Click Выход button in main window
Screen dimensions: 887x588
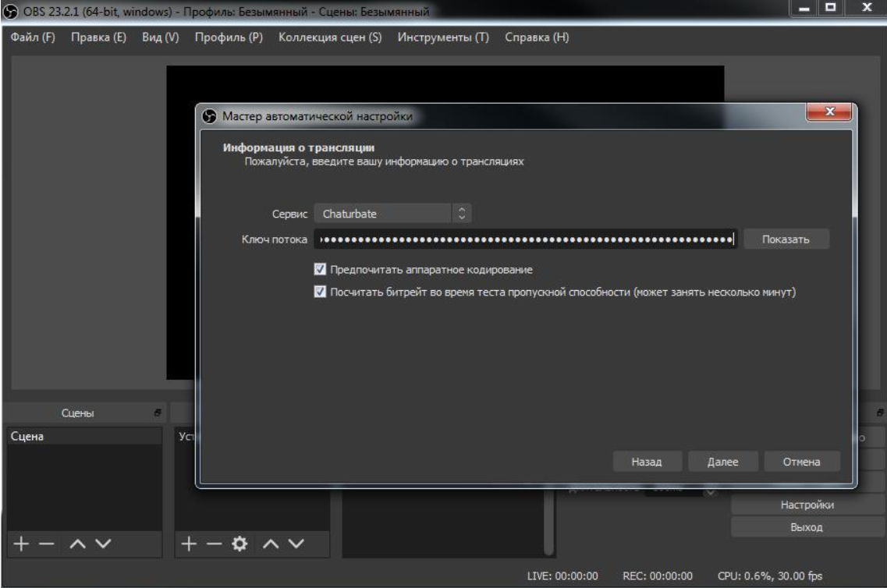807,527
